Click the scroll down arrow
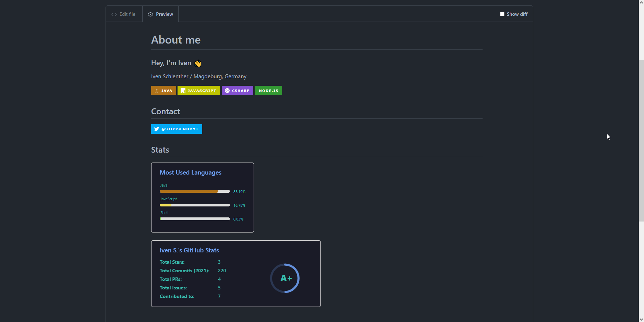644x322 pixels. point(641,319)
